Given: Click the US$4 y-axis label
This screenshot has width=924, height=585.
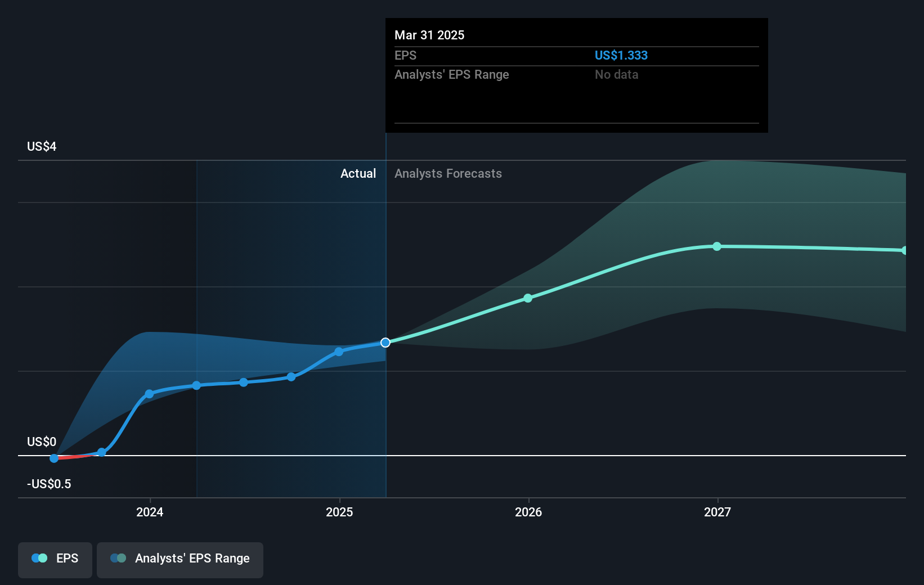Looking at the screenshot, I should point(42,147).
